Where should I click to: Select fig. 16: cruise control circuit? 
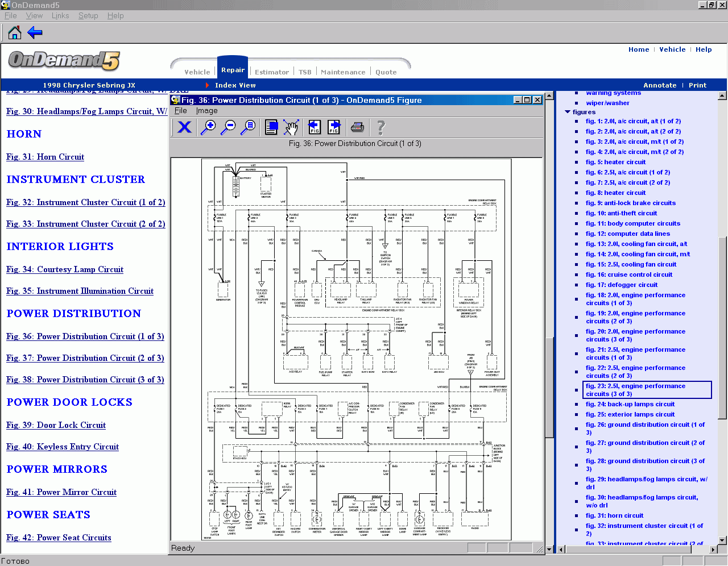(x=629, y=274)
